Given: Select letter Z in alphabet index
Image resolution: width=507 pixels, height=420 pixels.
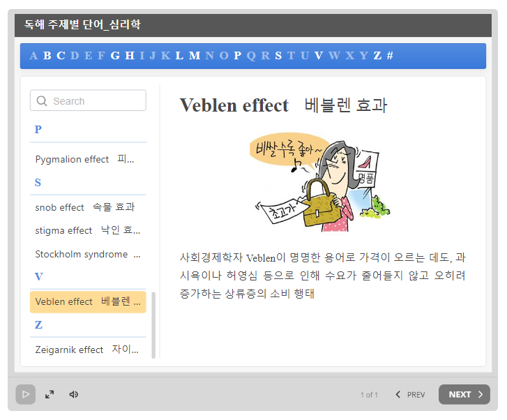Looking at the screenshot, I should [377, 56].
